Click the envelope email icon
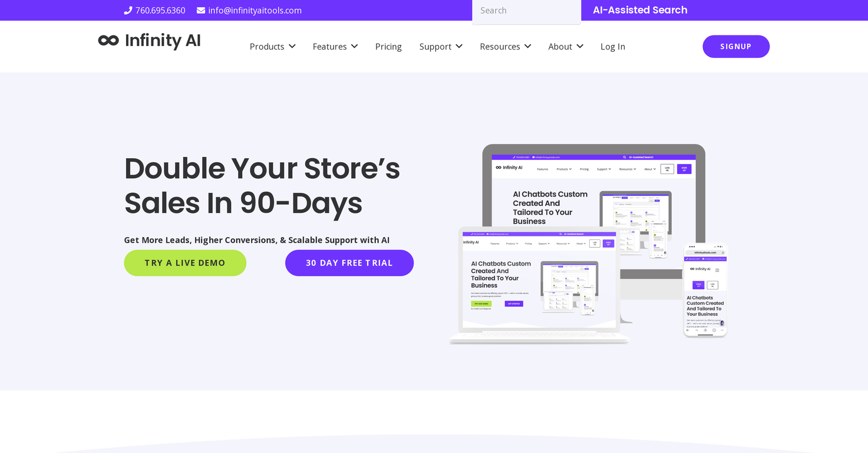This screenshot has height=453, width=868. (x=201, y=11)
